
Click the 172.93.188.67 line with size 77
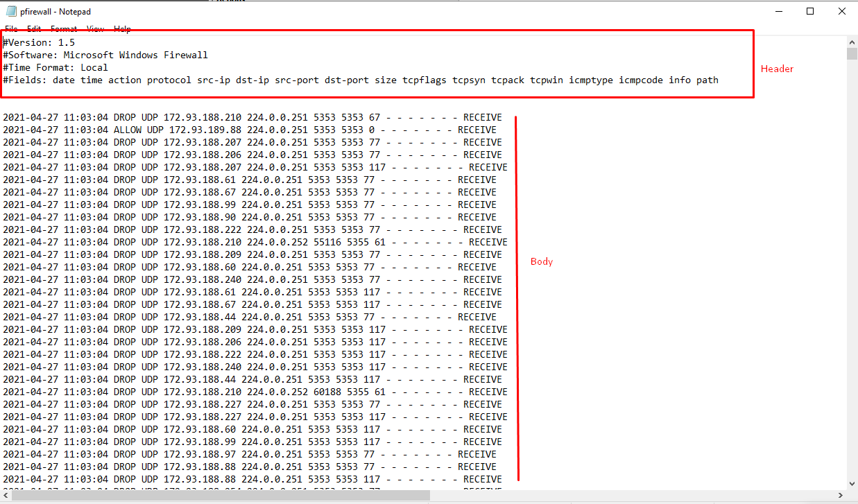click(250, 192)
